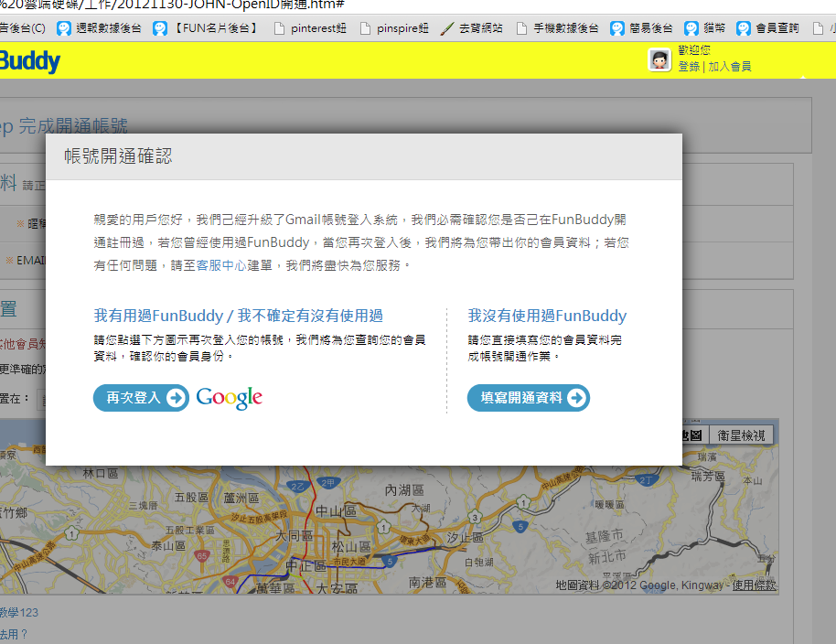Switch map to 衛星檢視 view

741,435
